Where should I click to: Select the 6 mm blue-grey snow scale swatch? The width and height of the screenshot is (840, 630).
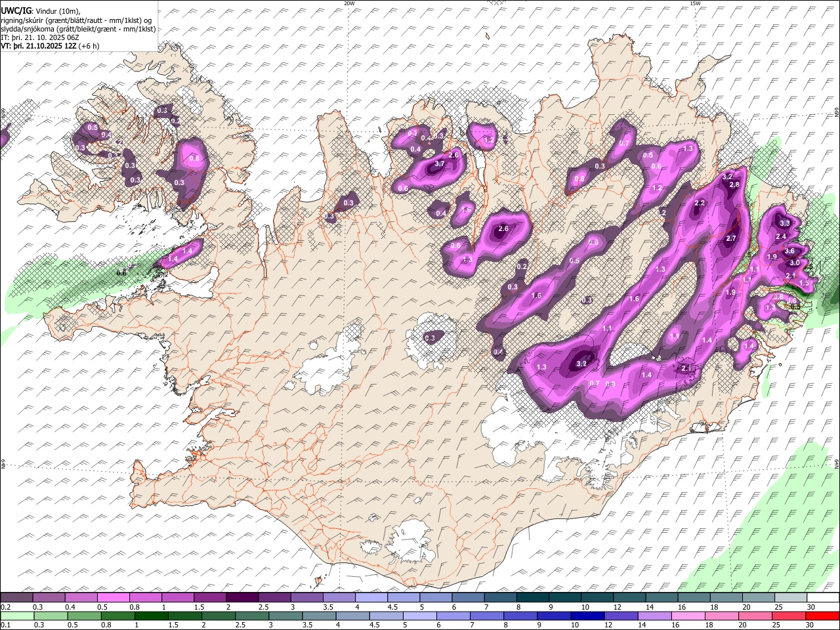tap(467, 598)
